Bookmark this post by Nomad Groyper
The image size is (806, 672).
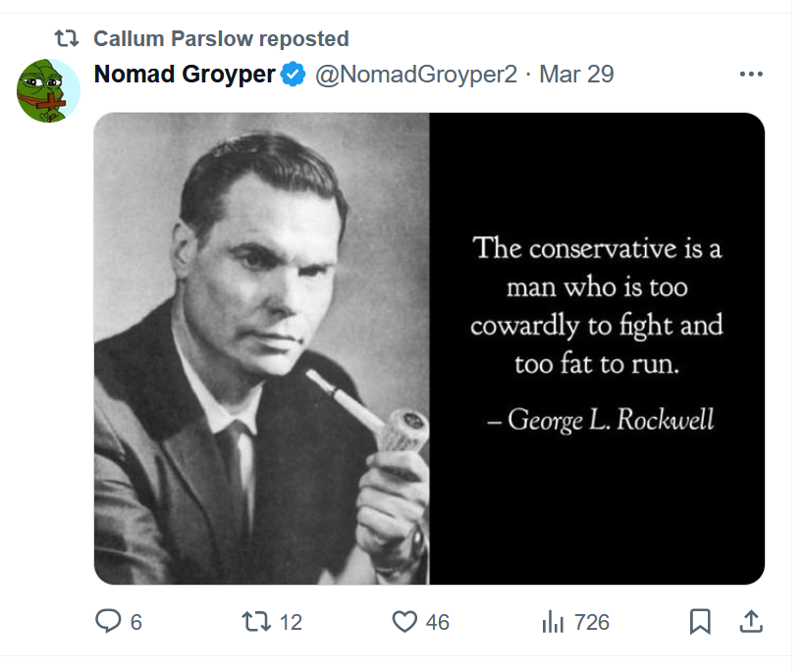click(x=700, y=622)
